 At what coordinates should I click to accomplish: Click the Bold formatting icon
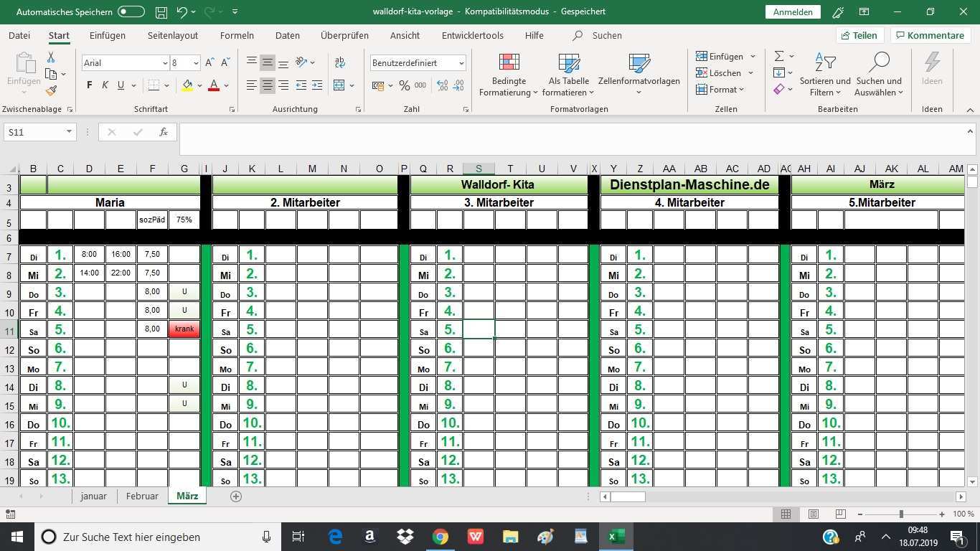pos(89,85)
